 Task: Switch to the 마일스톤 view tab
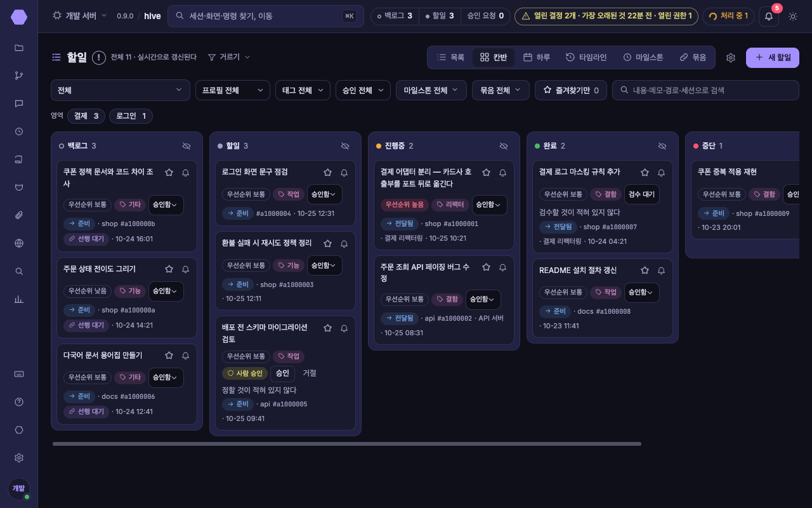(x=643, y=57)
